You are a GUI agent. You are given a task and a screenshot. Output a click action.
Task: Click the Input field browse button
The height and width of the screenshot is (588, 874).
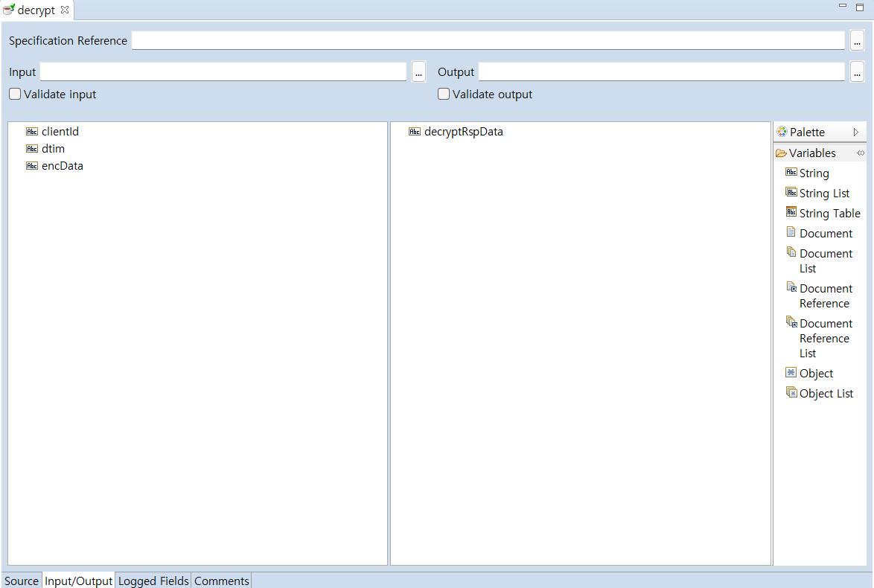click(418, 72)
